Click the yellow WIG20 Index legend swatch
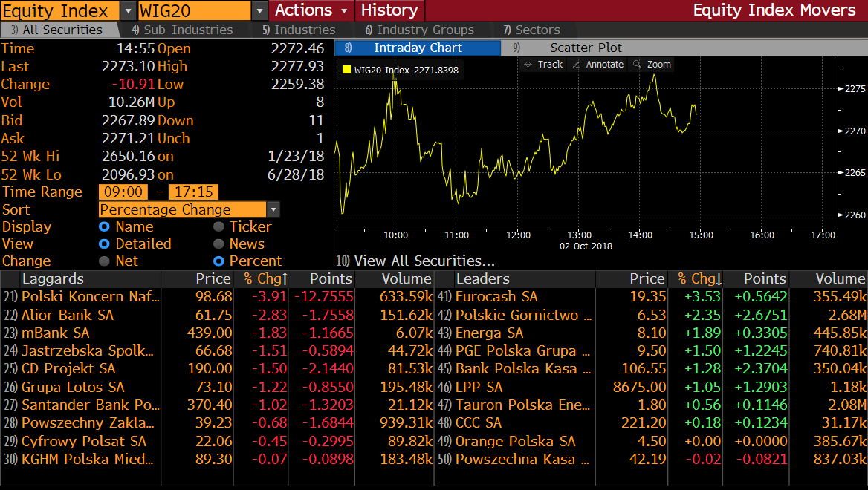The image size is (868, 490). click(x=346, y=71)
